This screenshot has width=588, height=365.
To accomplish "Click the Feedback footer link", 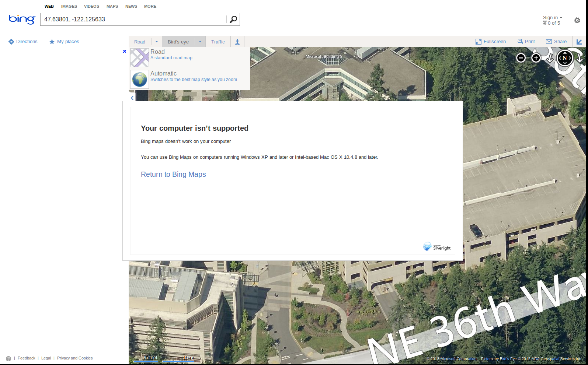I will (27, 358).
